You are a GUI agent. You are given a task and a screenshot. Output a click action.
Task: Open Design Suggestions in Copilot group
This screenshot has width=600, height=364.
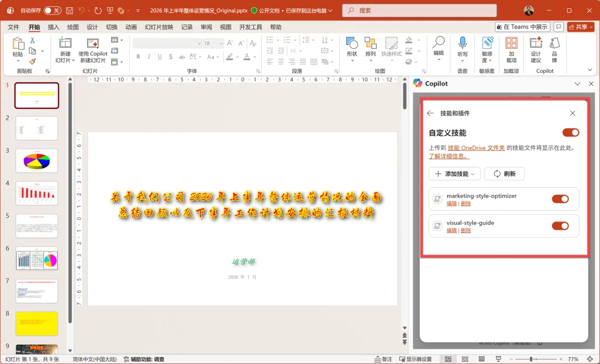tap(536, 50)
